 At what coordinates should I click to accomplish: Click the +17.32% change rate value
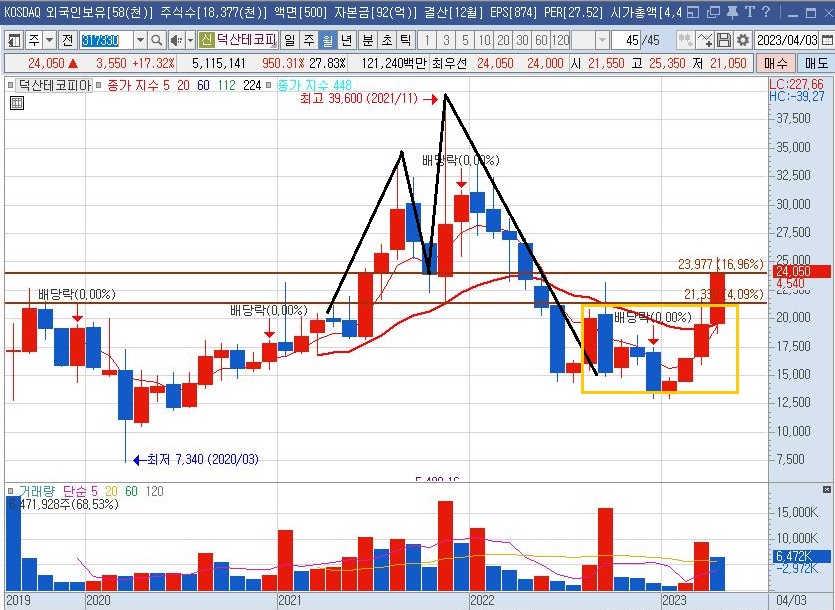click(x=153, y=63)
